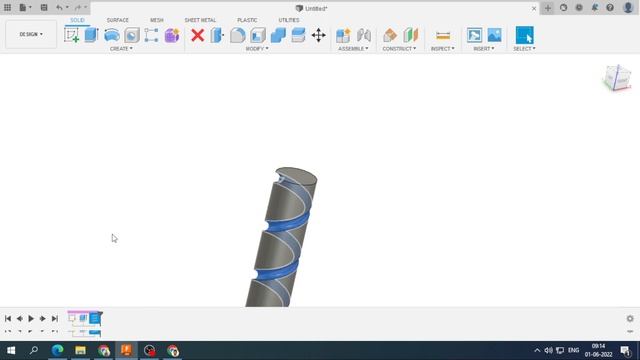This screenshot has width=640, height=360.
Task: Click the Offset Plane icon
Action: tap(390, 35)
